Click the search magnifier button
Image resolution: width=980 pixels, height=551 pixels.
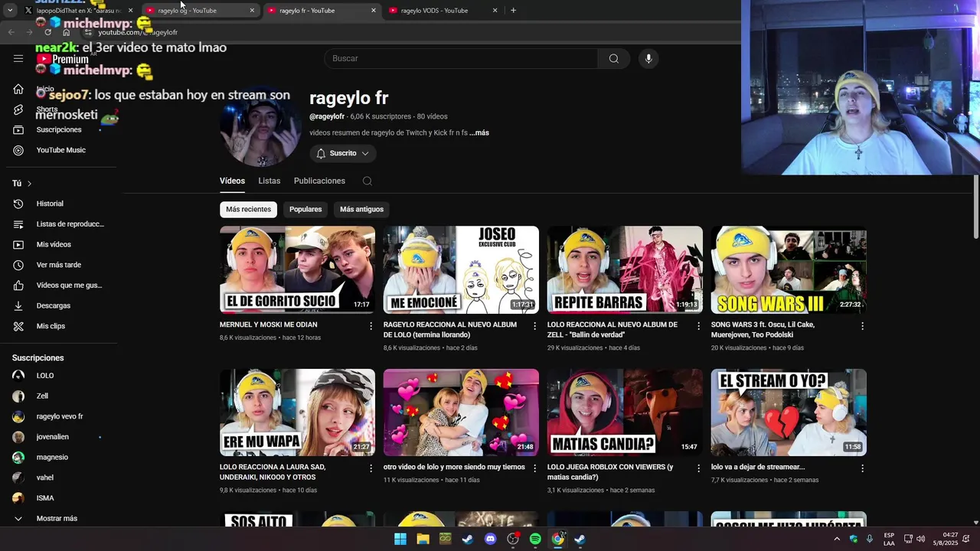point(613,59)
